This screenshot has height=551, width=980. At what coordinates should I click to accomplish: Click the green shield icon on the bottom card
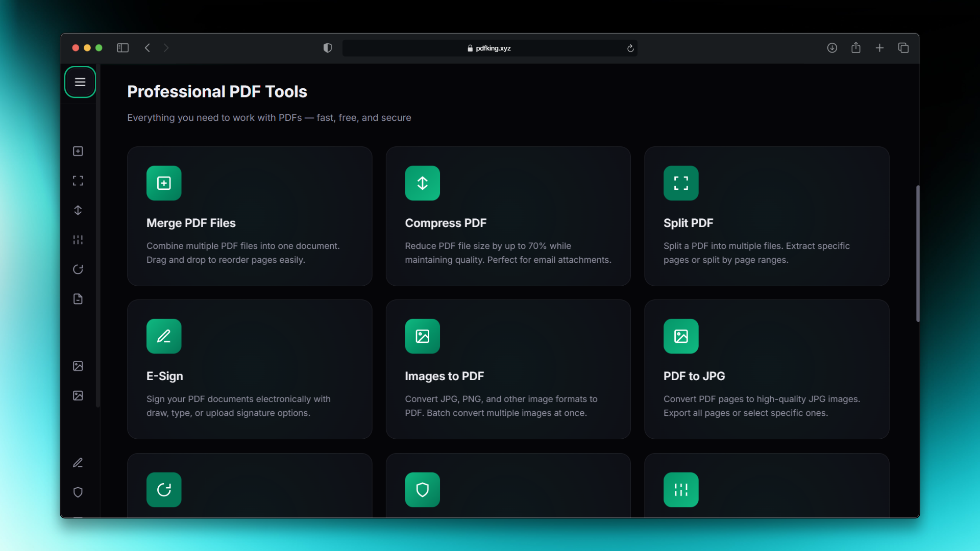pyautogui.click(x=422, y=489)
